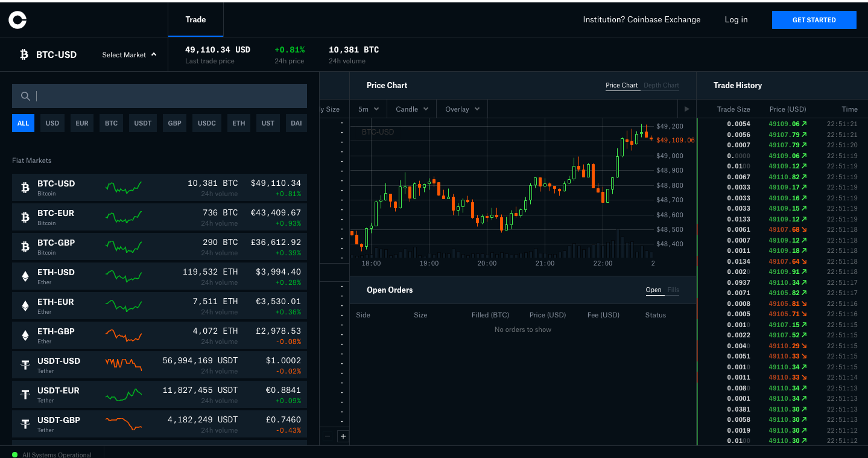Open the 5m interval dropdown
This screenshot has height=458, width=868.
(369, 109)
